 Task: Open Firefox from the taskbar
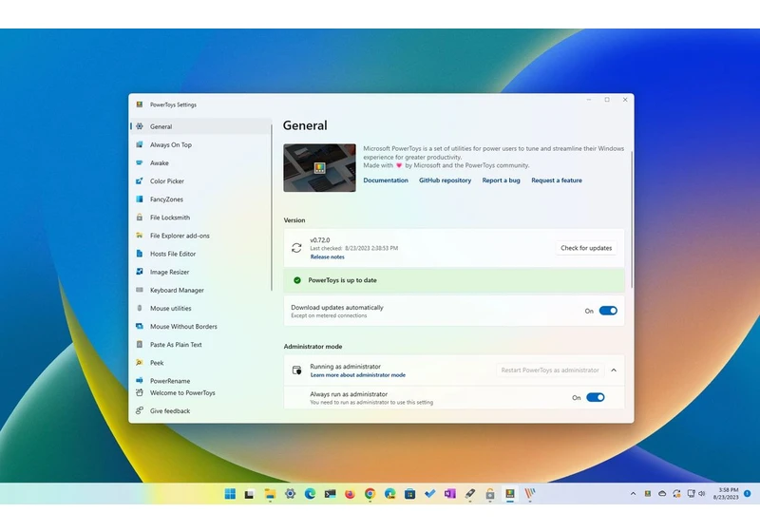pos(350,494)
